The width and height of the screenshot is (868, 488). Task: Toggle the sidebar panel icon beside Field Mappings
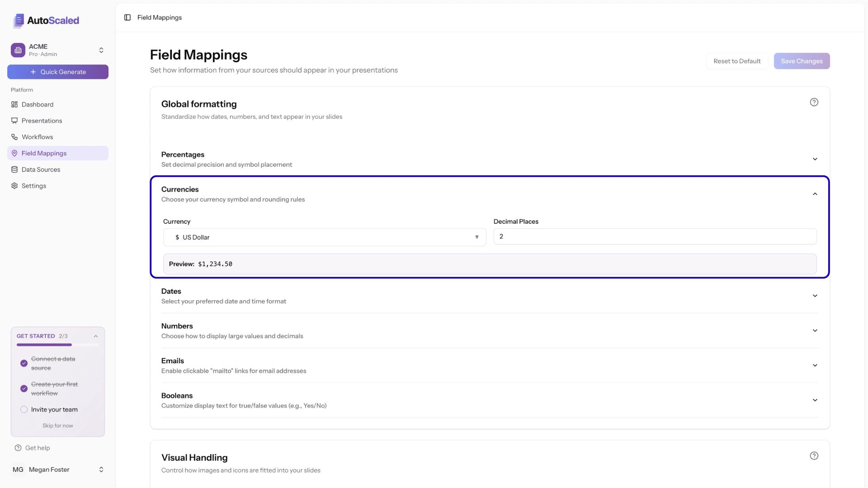pyautogui.click(x=127, y=17)
